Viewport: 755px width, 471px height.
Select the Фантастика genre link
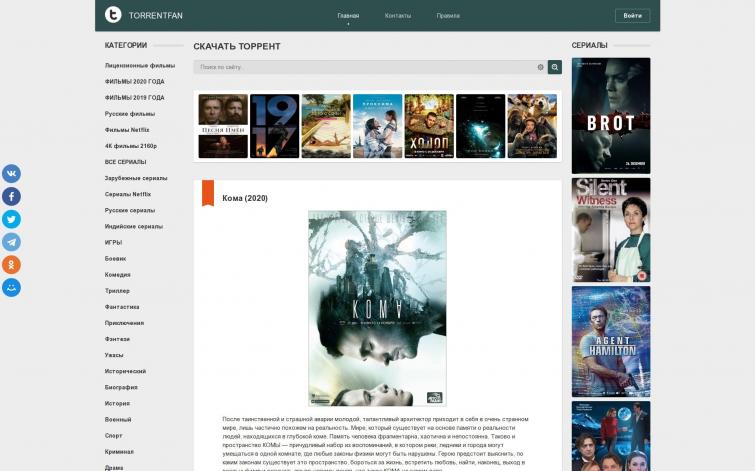click(122, 307)
